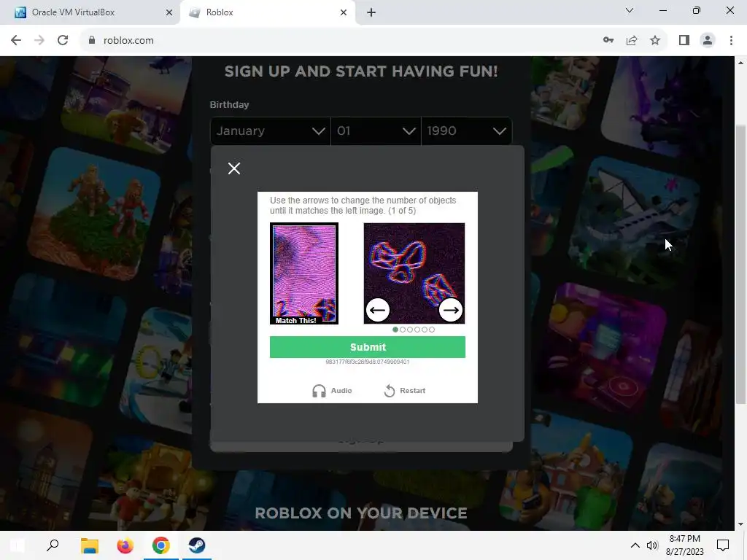747x560 pixels.
Task: Open the clock showing 8:47 PM
Action: (684, 545)
